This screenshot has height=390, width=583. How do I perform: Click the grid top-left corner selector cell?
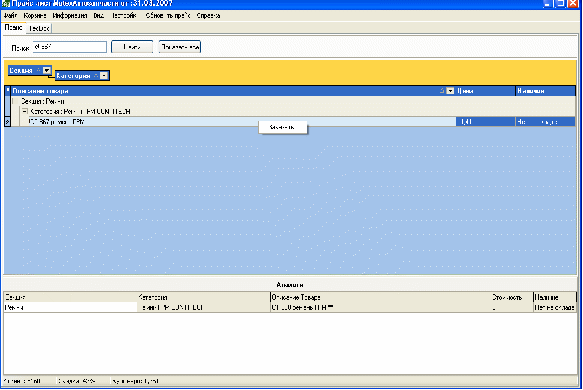point(7,91)
